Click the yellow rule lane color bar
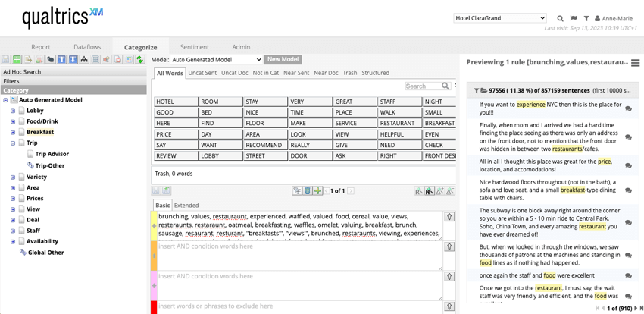This screenshot has width=644, height=314. pyautogui.click(x=154, y=226)
